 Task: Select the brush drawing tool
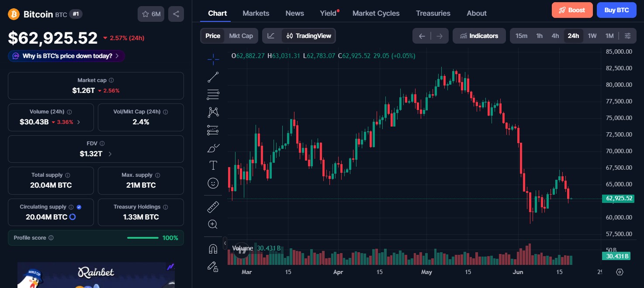(213, 147)
